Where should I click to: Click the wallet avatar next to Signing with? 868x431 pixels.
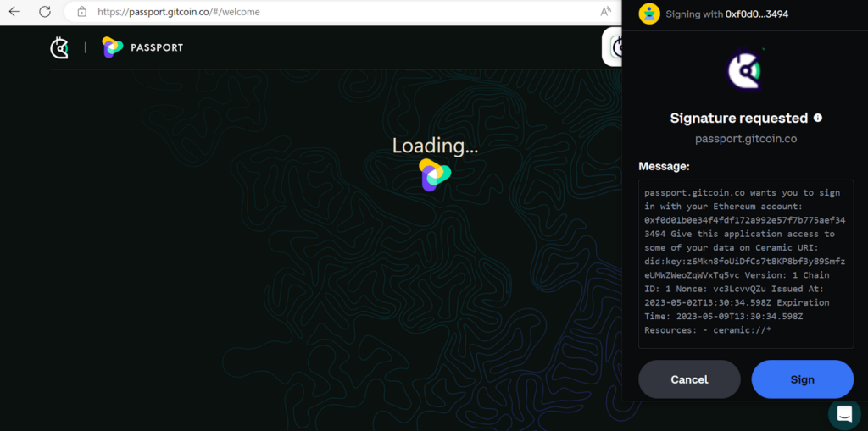[649, 14]
